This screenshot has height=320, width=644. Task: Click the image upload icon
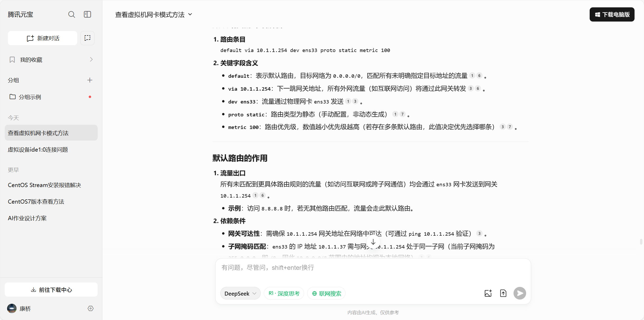pos(488,293)
